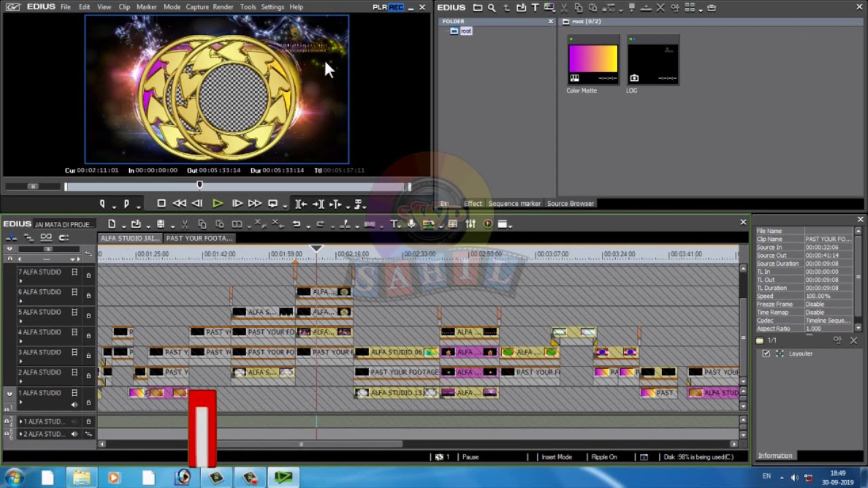Open the Render menu
Screen dimensions: 868x488
coord(223,7)
